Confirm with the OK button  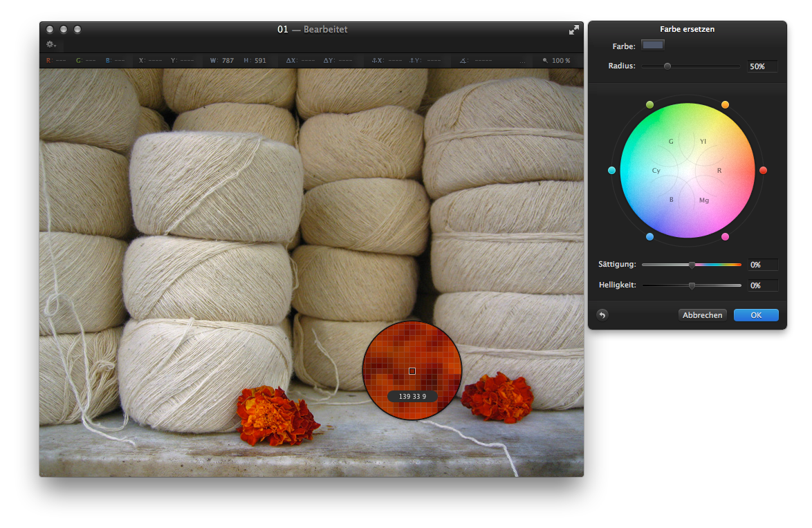click(756, 315)
